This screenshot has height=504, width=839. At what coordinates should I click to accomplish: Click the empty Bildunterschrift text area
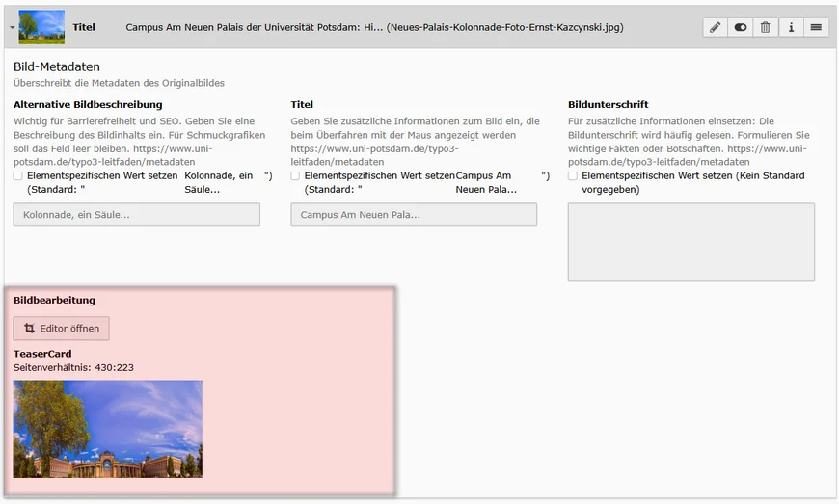point(691,242)
